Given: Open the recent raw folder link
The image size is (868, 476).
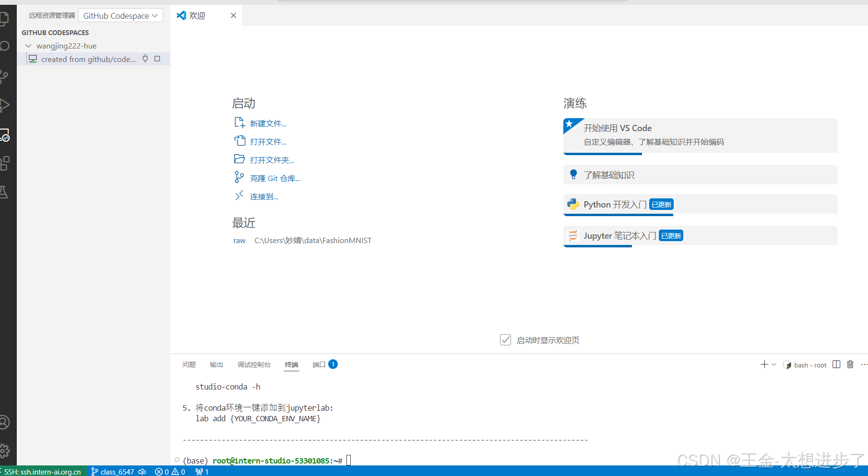Looking at the screenshot, I should (x=239, y=240).
